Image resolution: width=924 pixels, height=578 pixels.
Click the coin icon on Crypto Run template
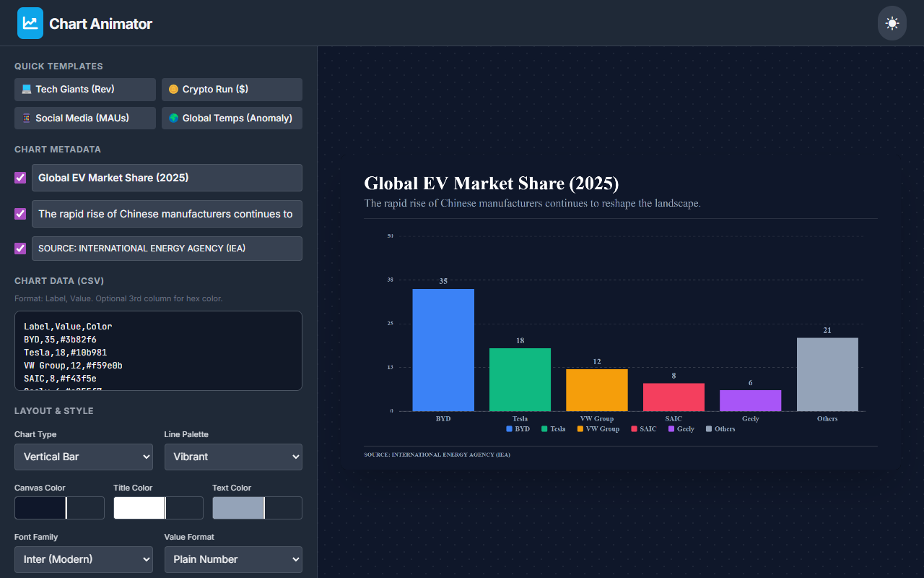point(173,89)
